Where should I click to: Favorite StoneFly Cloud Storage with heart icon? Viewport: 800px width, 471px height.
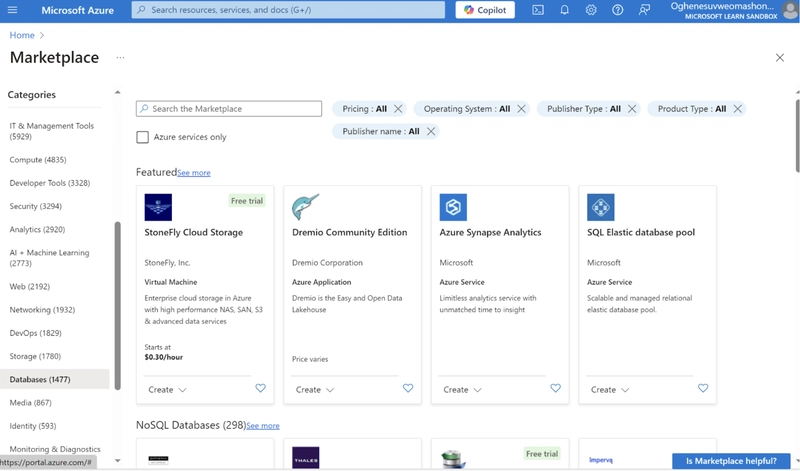260,388
